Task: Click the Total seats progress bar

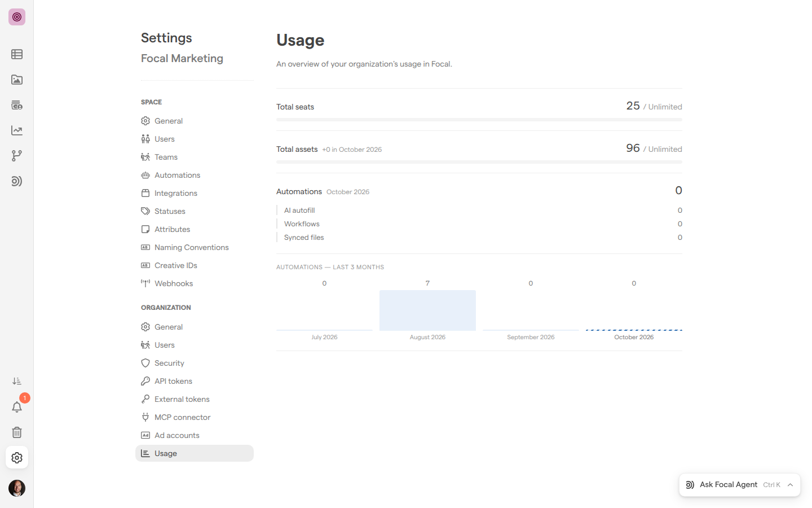Action: point(479,120)
